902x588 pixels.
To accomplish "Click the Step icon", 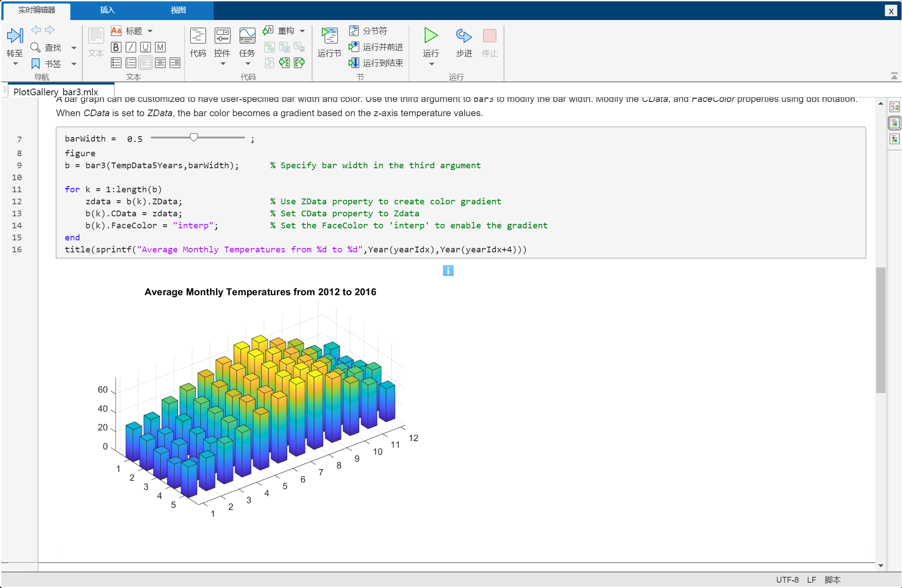I will 463,36.
